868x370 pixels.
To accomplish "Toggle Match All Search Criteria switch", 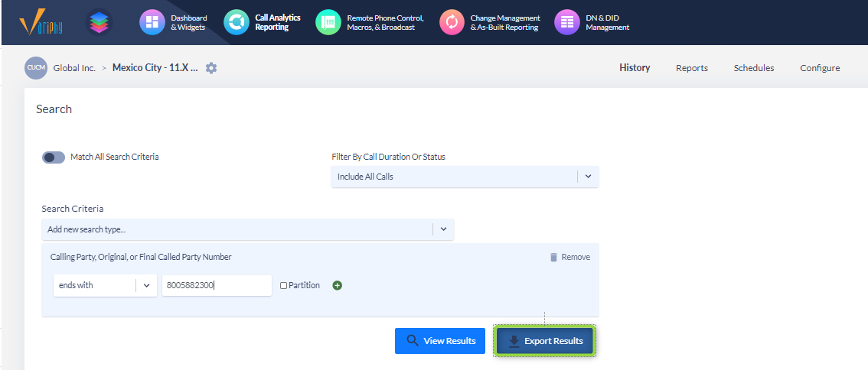I will pos(54,157).
